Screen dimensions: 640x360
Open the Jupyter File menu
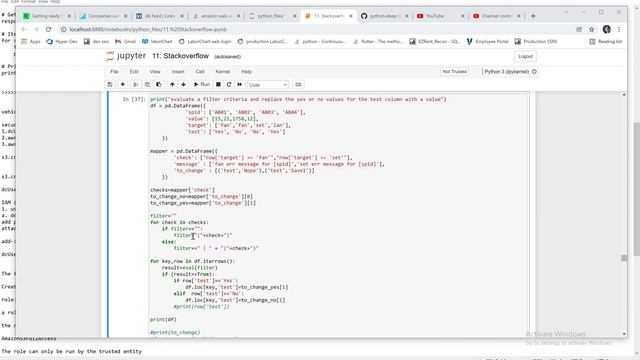pos(114,71)
